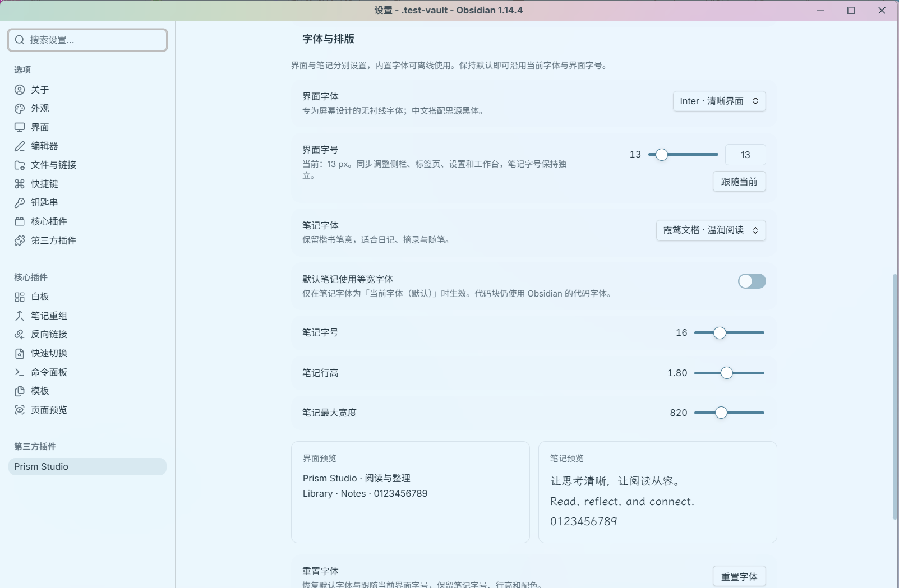Click the 笔记重组 merge icon
The width and height of the screenshot is (899, 588).
20,316
